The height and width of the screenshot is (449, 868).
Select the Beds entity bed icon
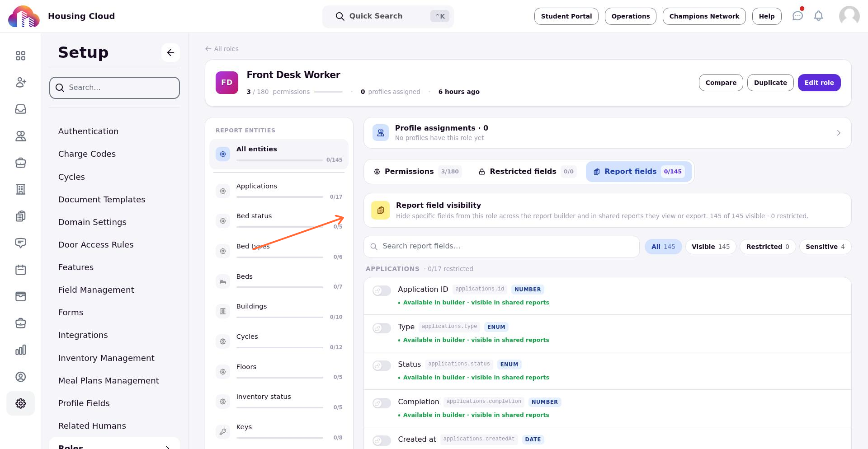(223, 281)
